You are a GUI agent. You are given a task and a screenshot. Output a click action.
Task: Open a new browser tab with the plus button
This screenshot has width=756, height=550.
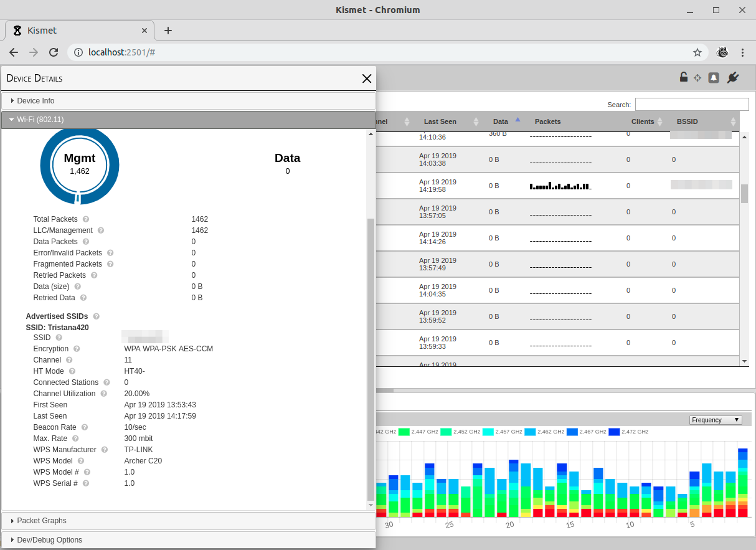(x=168, y=30)
